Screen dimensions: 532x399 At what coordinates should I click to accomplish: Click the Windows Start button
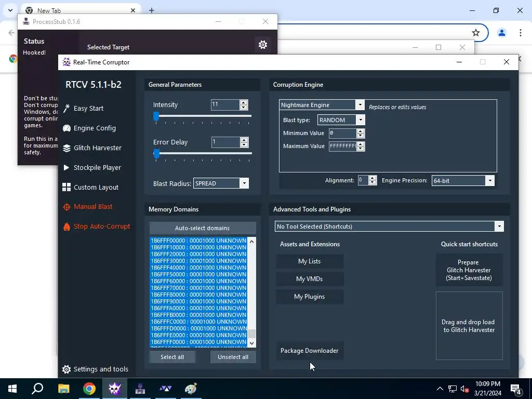[12, 389]
